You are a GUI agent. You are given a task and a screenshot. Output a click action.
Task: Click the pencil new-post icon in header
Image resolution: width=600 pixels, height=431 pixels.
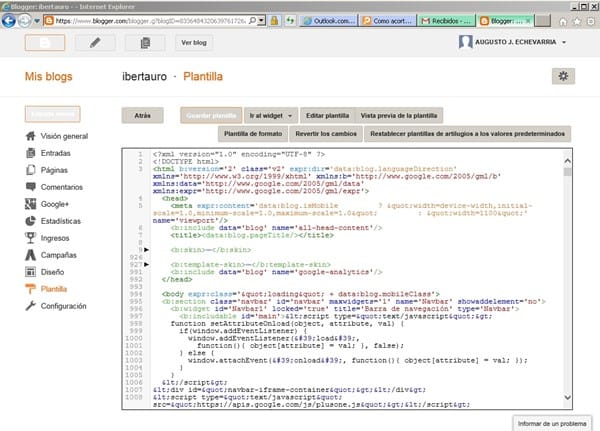coord(95,42)
